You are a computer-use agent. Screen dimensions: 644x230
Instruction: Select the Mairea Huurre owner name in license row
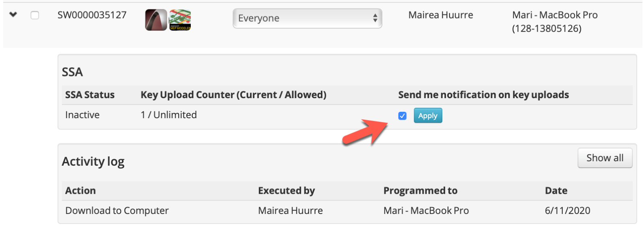[441, 15]
